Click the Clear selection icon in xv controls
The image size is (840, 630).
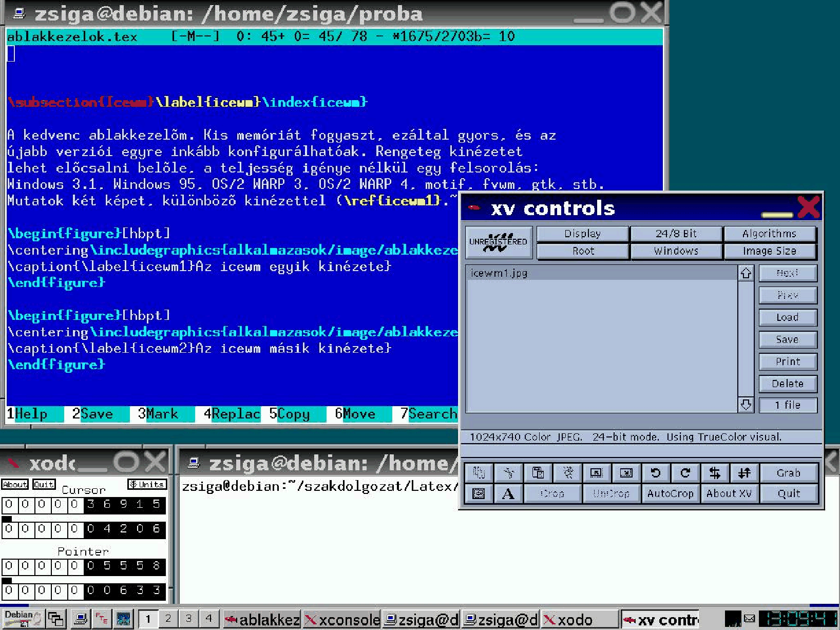tap(568, 472)
